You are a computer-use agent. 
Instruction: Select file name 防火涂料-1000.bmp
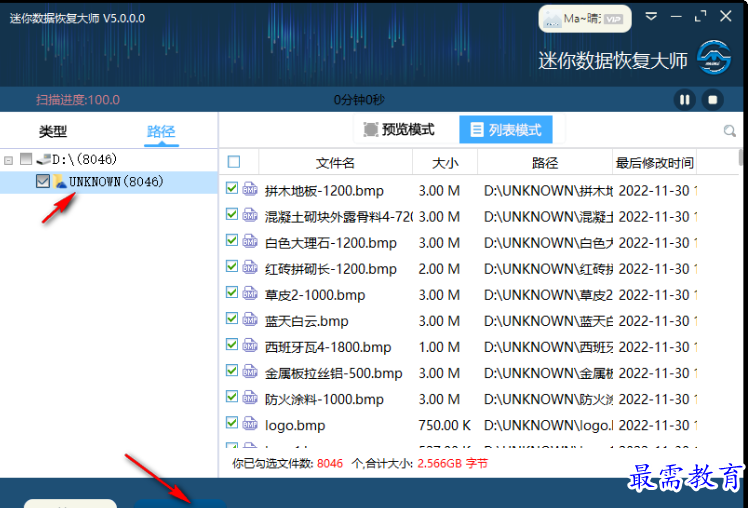(324, 399)
